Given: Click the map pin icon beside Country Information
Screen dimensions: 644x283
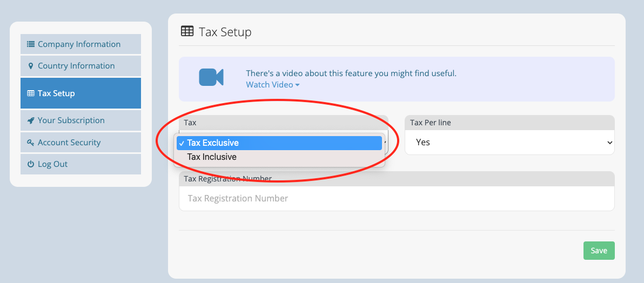Looking at the screenshot, I should pyautogui.click(x=31, y=66).
